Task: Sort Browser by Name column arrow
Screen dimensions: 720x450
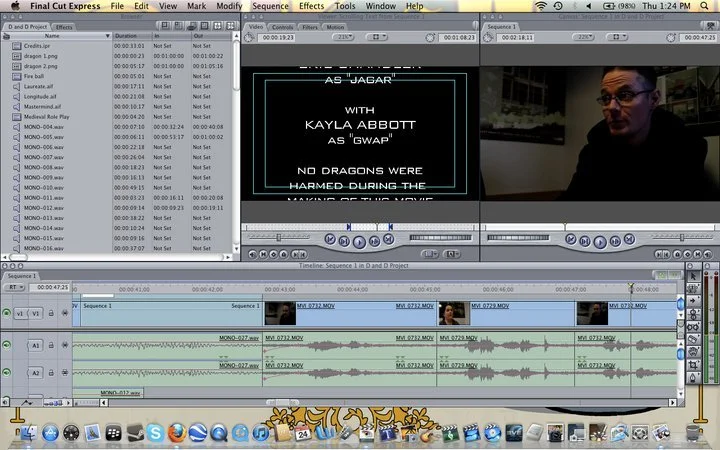Action: tap(108, 36)
